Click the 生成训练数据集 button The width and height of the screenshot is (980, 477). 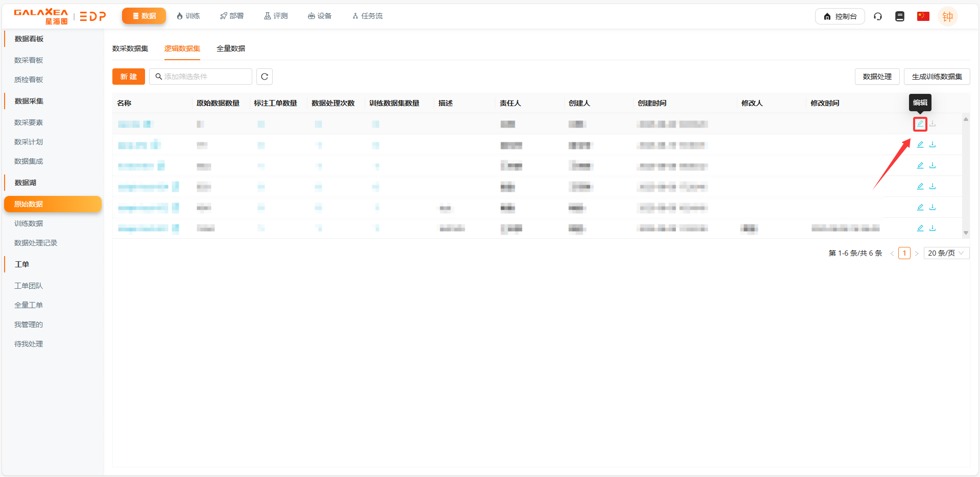[937, 77]
